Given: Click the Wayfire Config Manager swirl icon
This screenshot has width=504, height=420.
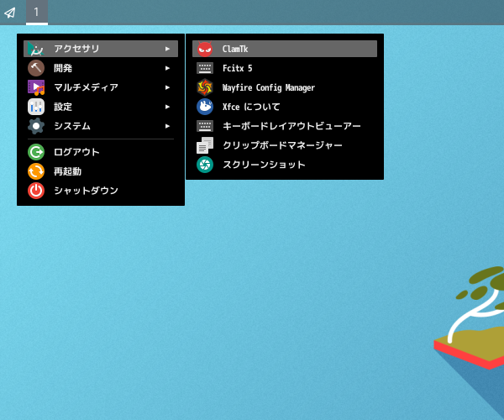Looking at the screenshot, I should [x=205, y=87].
